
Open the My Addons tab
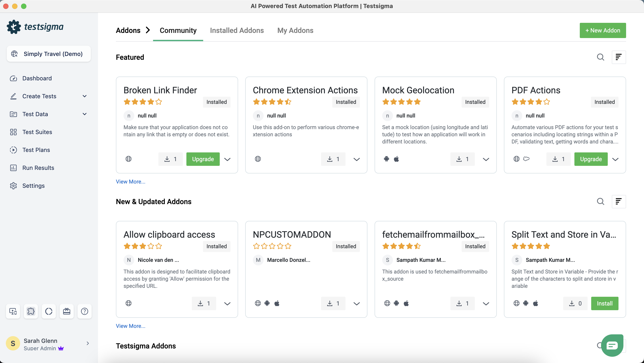point(295,30)
